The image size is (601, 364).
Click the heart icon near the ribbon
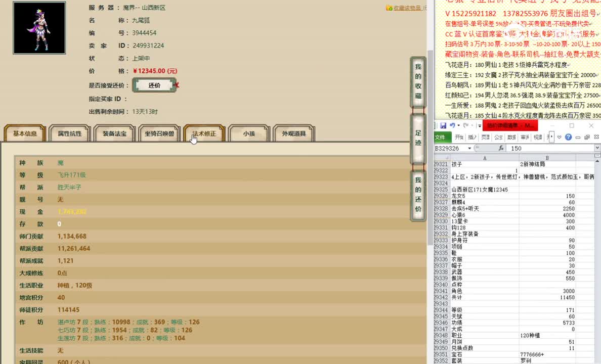pos(559,137)
